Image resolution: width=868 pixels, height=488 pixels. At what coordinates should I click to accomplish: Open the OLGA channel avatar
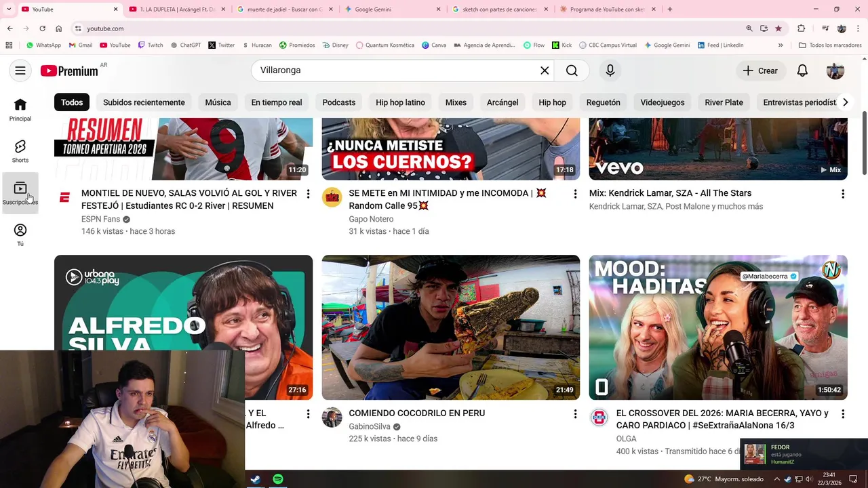click(599, 418)
